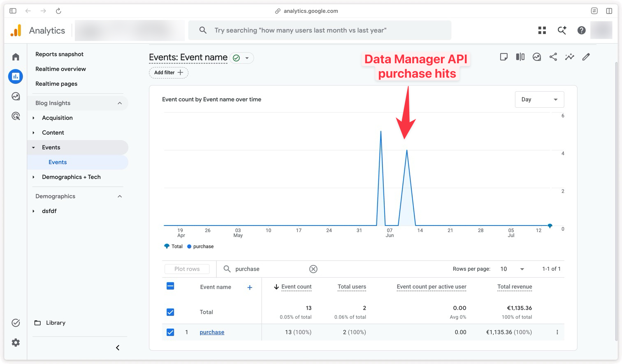Screen dimensions: 622x364
Task: Click the table search magnifier icon
Action: [227, 269]
